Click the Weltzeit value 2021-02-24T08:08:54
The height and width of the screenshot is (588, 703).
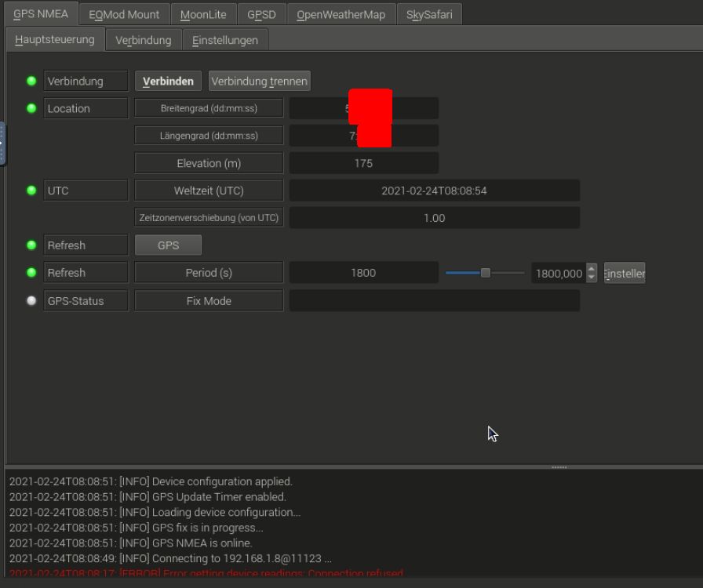click(x=435, y=191)
